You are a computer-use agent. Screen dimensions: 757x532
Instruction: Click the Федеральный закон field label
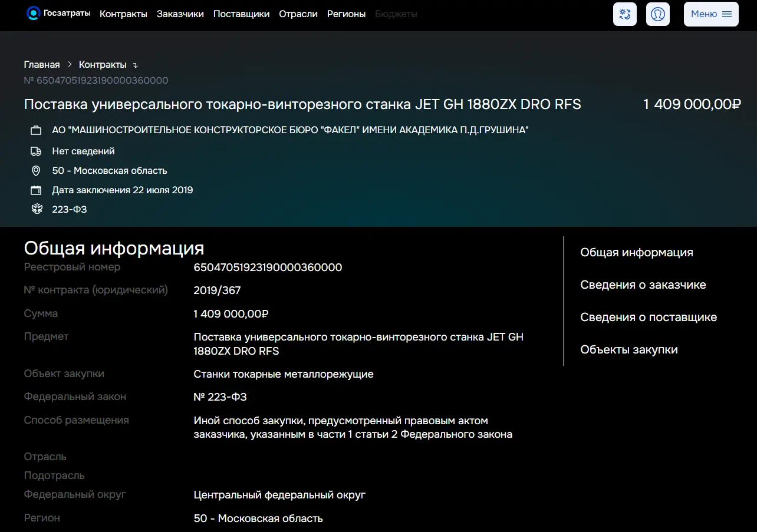click(x=75, y=397)
